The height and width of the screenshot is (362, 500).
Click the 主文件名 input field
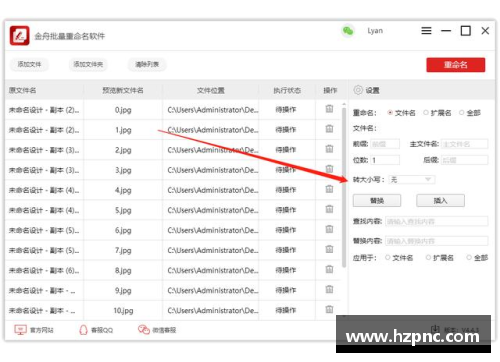click(464, 144)
